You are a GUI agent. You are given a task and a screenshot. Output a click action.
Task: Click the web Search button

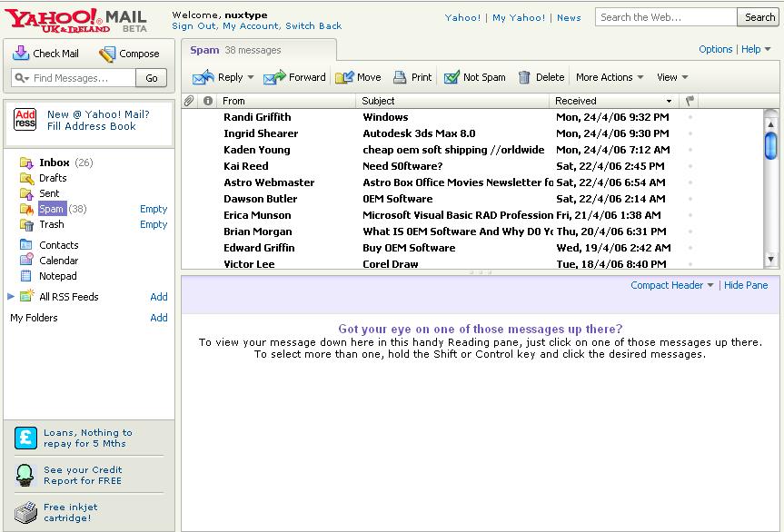click(x=759, y=17)
